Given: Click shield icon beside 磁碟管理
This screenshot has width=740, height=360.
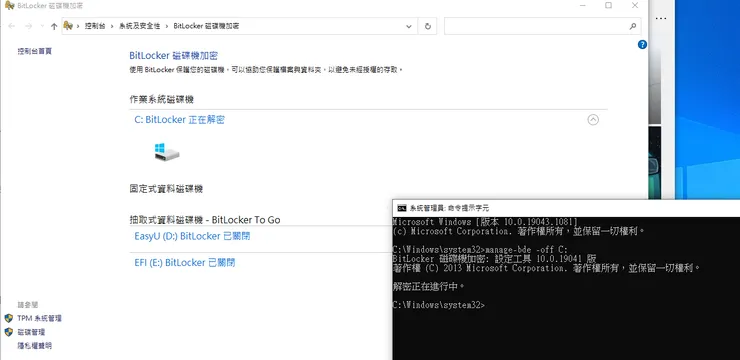Looking at the screenshot, I should point(8,332).
